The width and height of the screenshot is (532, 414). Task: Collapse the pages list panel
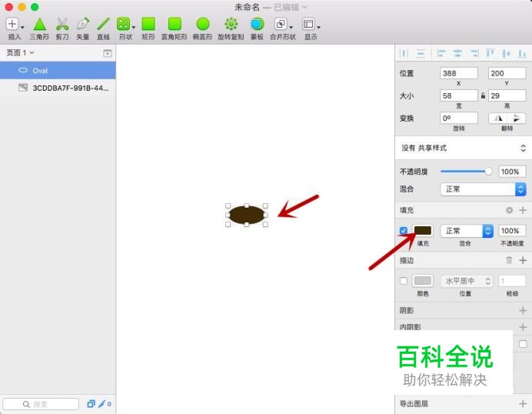tap(107, 53)
